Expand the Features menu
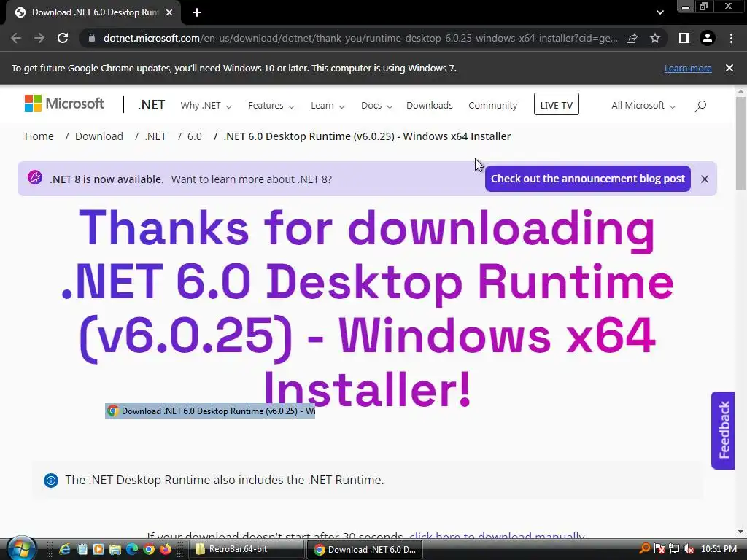The height and width of the screenshot is (560, 747). pos(271,106)
